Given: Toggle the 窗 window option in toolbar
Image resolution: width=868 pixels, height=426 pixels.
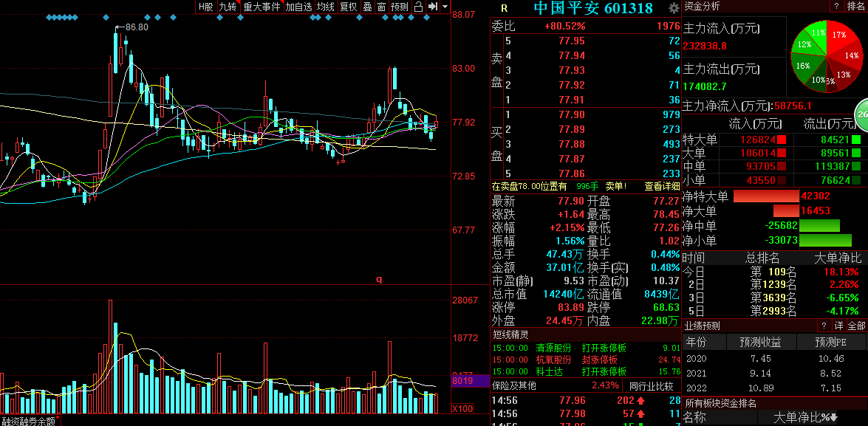Looking at the screenshot, I should [x=381, y=7].
